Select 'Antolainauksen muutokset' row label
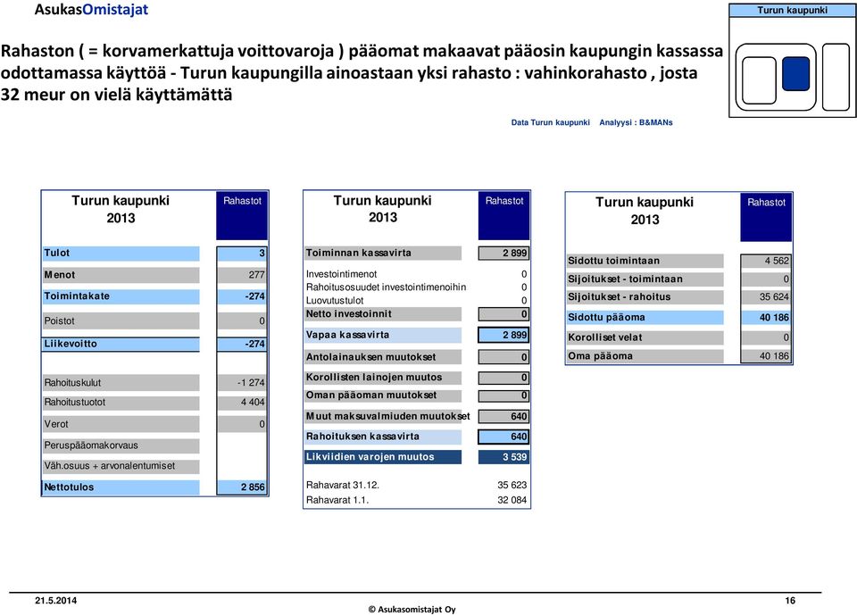Image resolution: width=857 pixels, height=616 pixels. pyautogui.click(x=383, y=357)
